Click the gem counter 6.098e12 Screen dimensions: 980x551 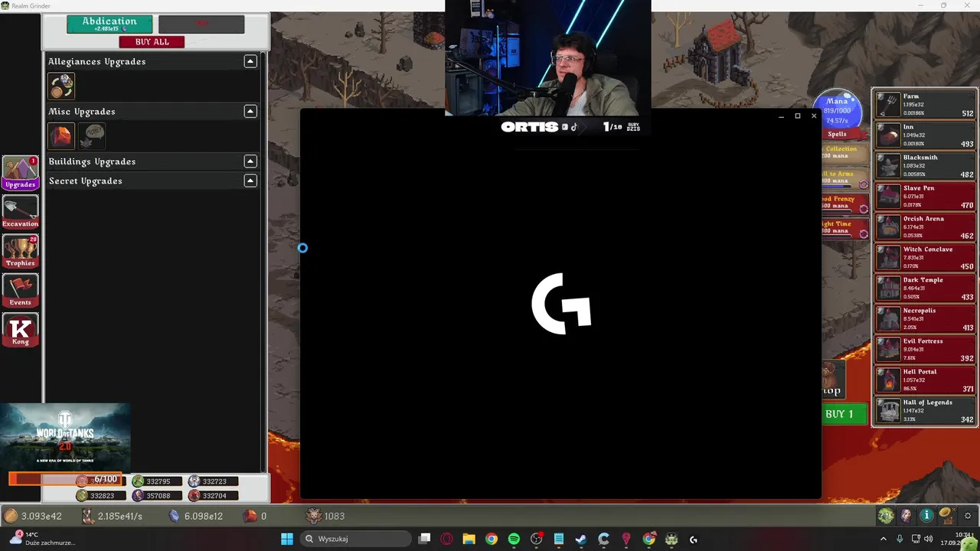[x=204, y=516]
